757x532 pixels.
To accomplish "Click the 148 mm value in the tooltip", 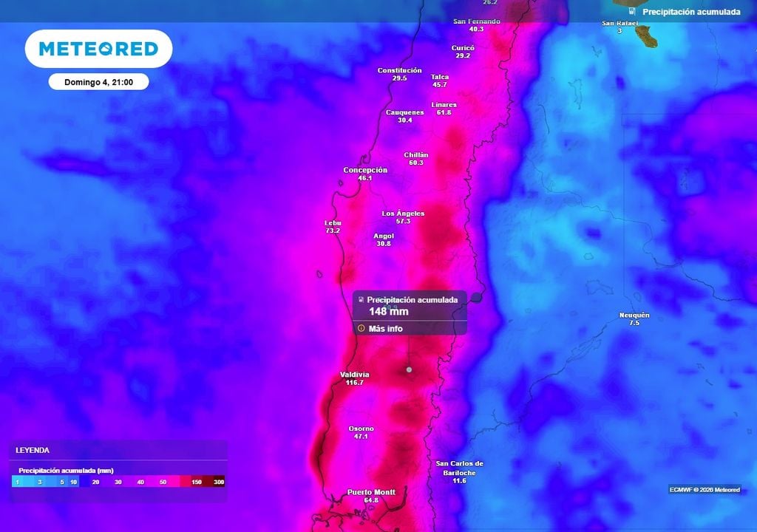I will click(389, 312).
